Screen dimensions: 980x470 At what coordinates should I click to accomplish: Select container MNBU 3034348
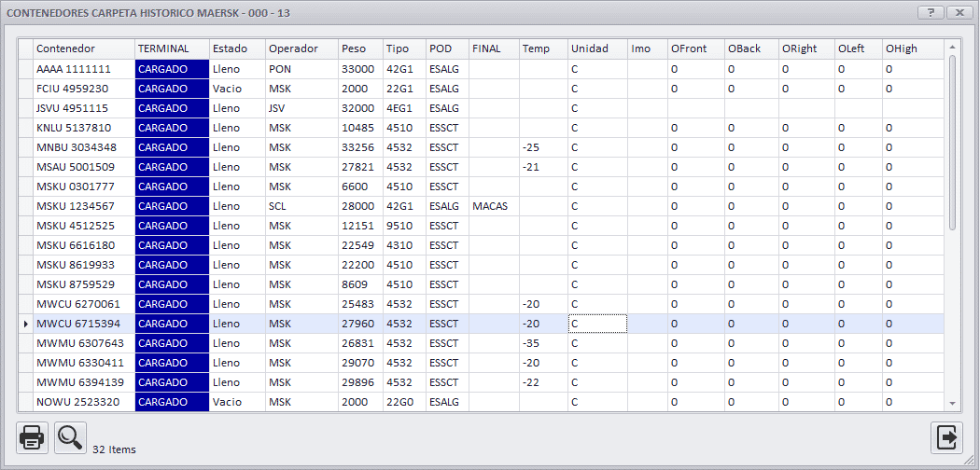coord(84,148)
